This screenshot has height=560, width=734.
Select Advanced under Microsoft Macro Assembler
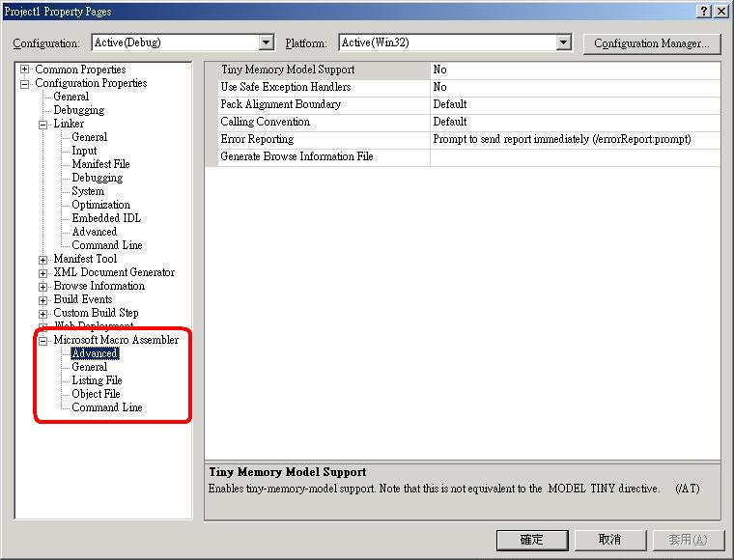coord(95,353)
